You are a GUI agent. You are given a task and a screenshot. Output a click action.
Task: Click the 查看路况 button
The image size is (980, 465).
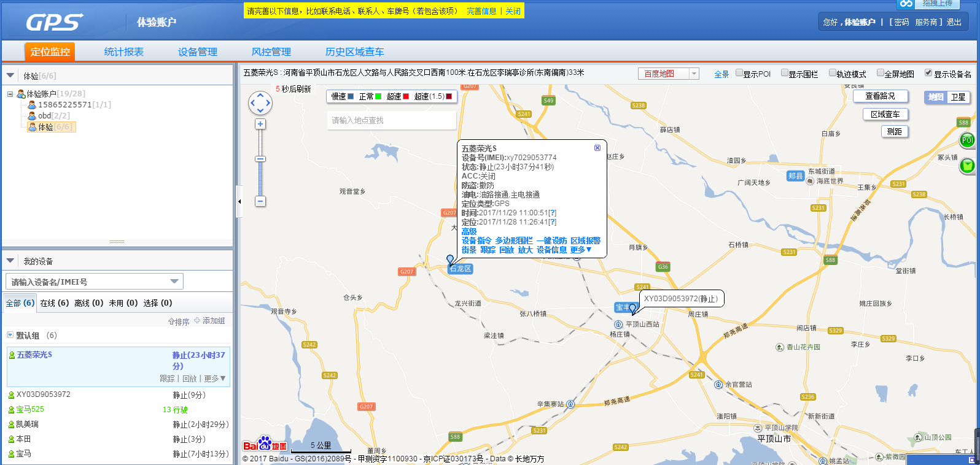pyautogui.click(x=880, y=96)
